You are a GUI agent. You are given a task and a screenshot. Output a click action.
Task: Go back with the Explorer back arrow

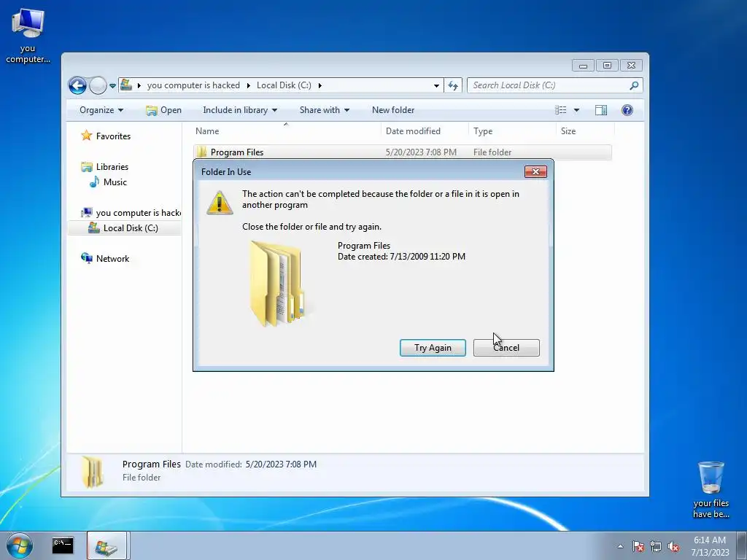[x=77, y=86]
